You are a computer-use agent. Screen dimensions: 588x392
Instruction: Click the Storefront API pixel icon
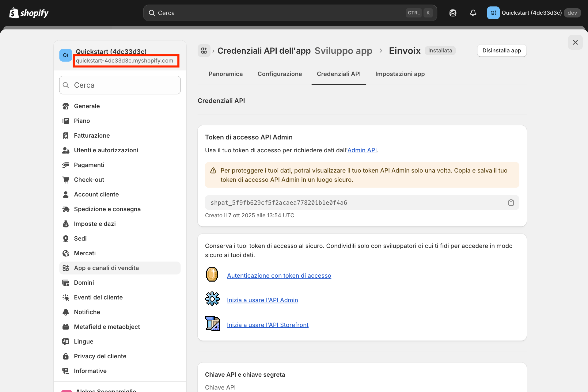coord(212,323)
